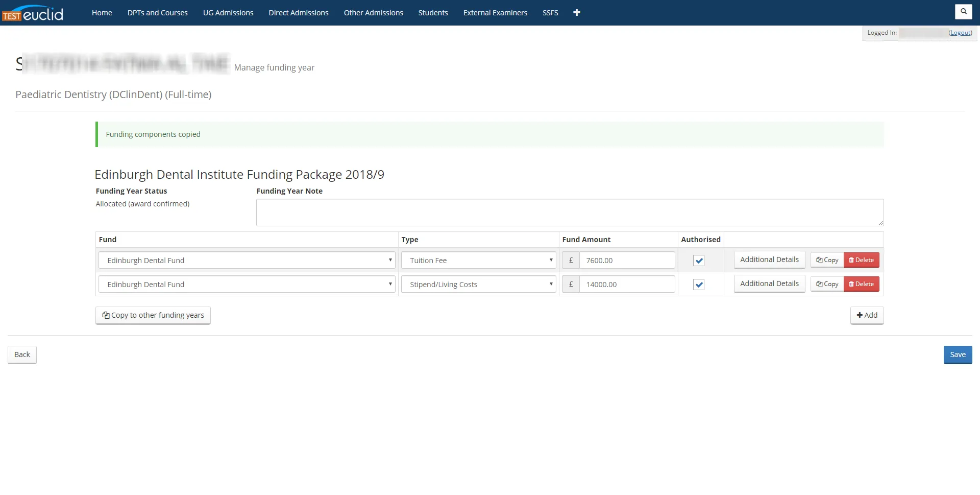
Task: Open Additional Details for Tuition Fee
Action: [769, 260]
